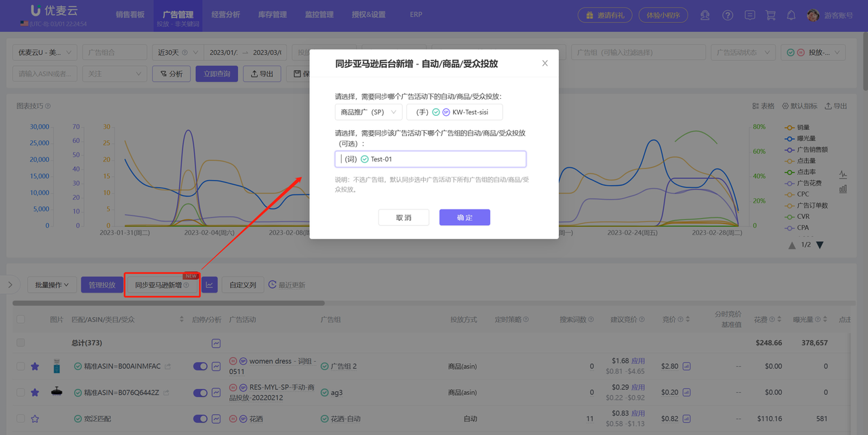Tick checkbox for 宽泛匹配 row
Screen dimensions: 868x435
pyautogui.click(x=20, y=419)
